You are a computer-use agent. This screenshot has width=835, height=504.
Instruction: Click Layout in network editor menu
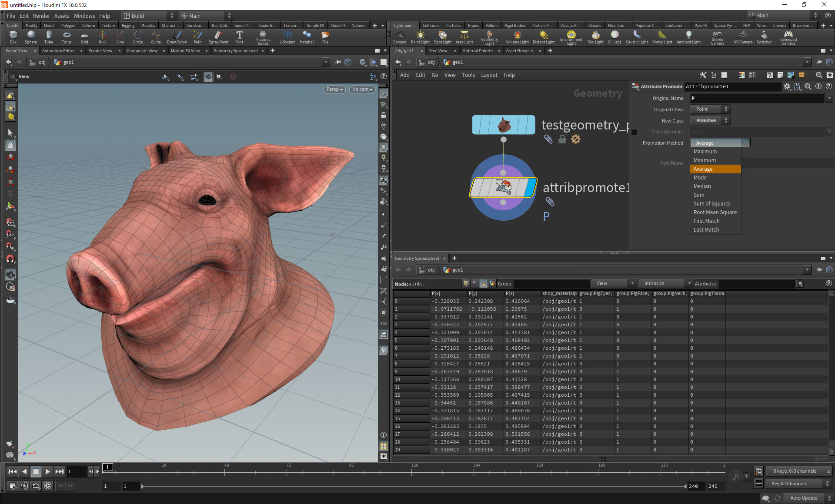click(489, 75)
